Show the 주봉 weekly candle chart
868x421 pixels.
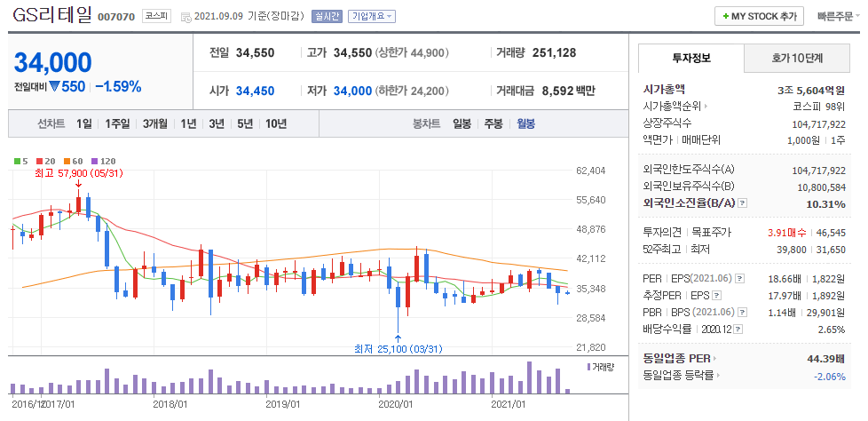pyautogui.click(x=493, y=123)
